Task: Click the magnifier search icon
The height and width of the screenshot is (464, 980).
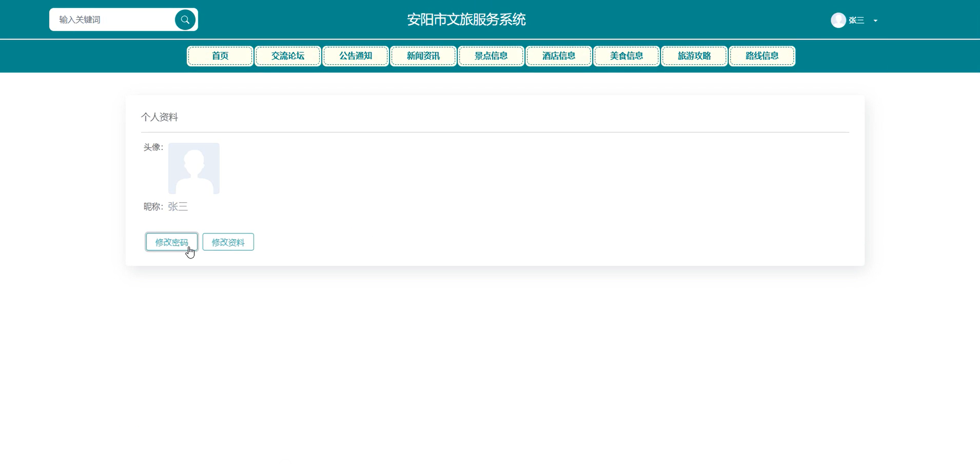Action: point(185,20)
